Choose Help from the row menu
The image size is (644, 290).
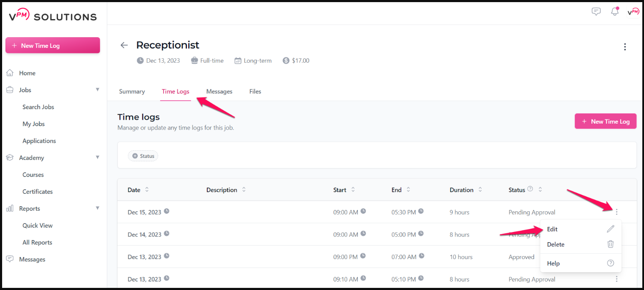tap(580, 263)
